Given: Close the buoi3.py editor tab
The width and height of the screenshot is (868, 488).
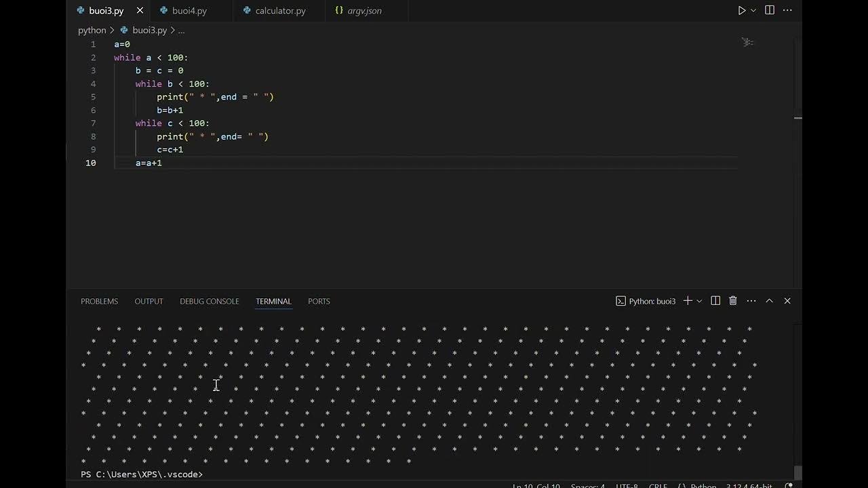Looking at the screenshot, I should [x=140, y=11].
